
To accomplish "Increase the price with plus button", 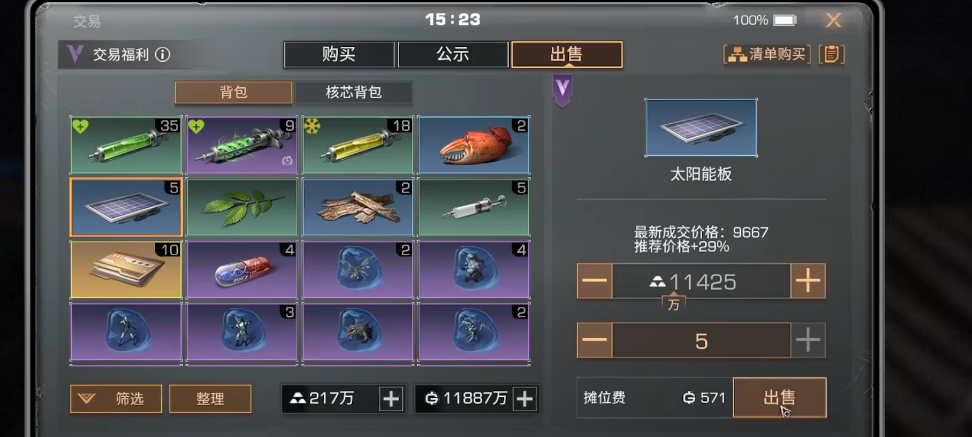I will click(808, 281).
